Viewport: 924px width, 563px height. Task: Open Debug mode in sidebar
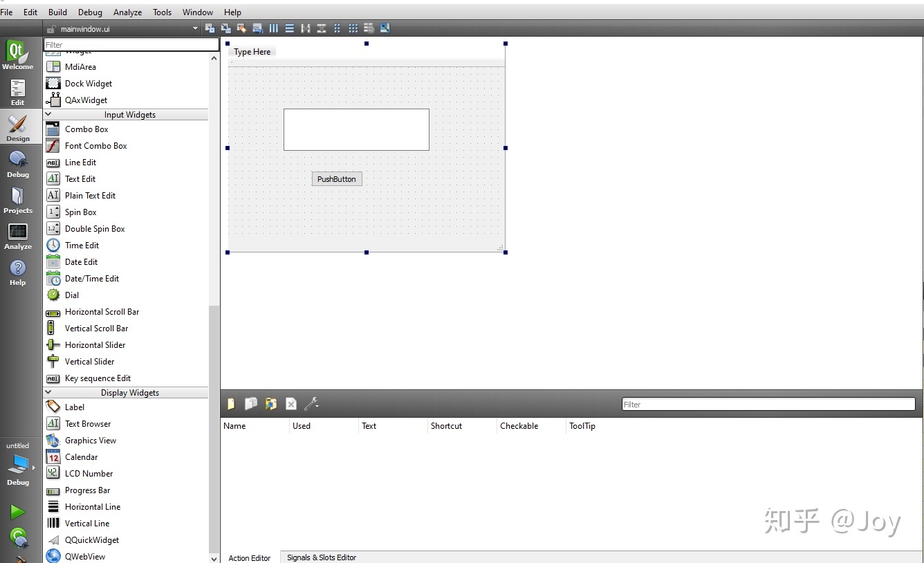coord(17,164)
